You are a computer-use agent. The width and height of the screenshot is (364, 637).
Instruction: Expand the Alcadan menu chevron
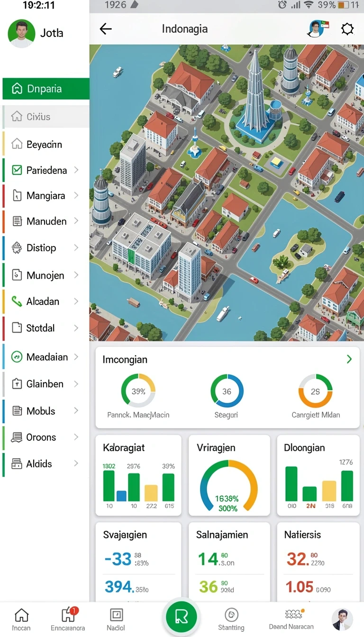point(76,301)
